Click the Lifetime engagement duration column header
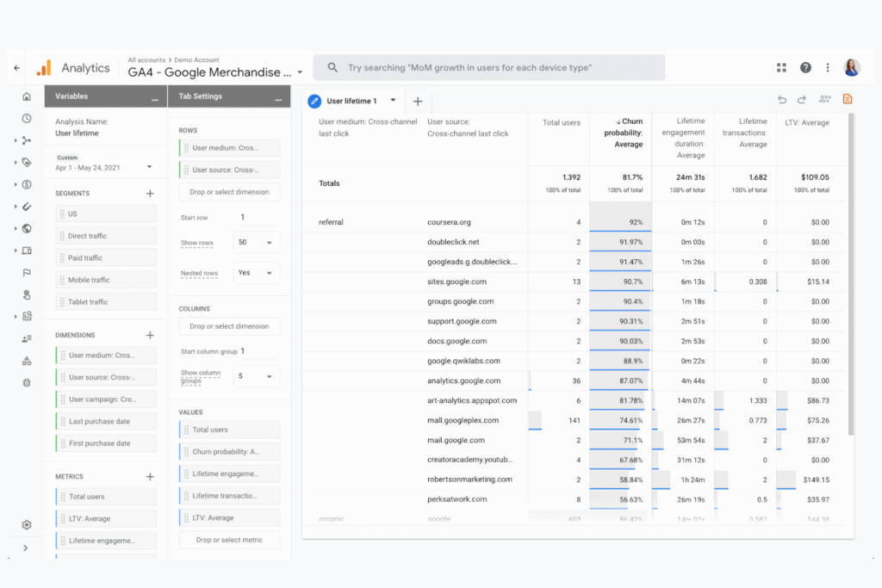The height and width of the screenshot is (588, 882). pyautogui.click(x=683, y=138)
